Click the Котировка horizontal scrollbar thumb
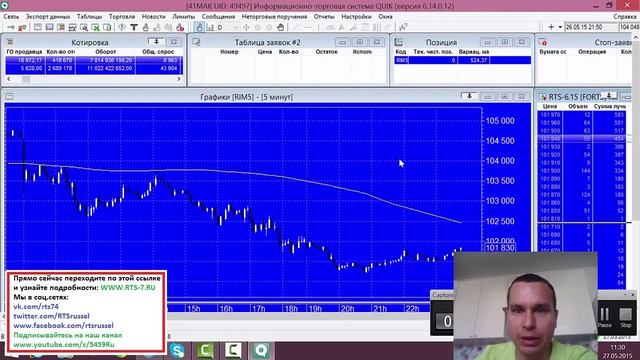 tap(26, 79)
